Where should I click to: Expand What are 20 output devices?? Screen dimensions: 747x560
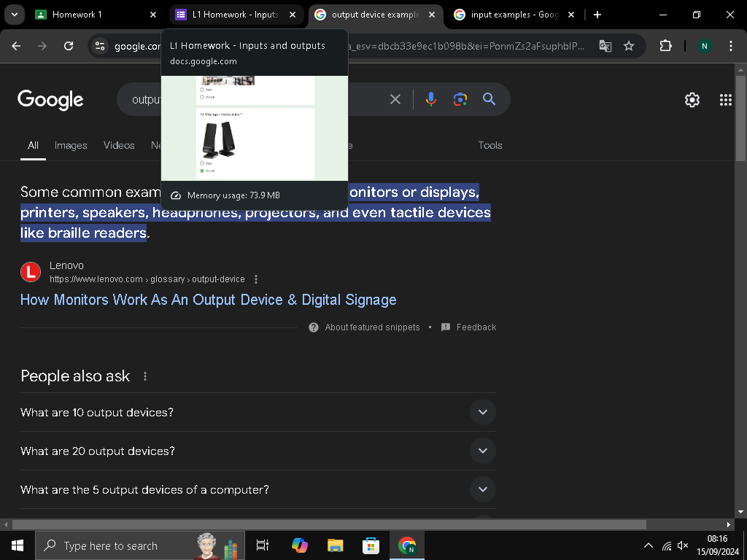click(x=258, y=451)
